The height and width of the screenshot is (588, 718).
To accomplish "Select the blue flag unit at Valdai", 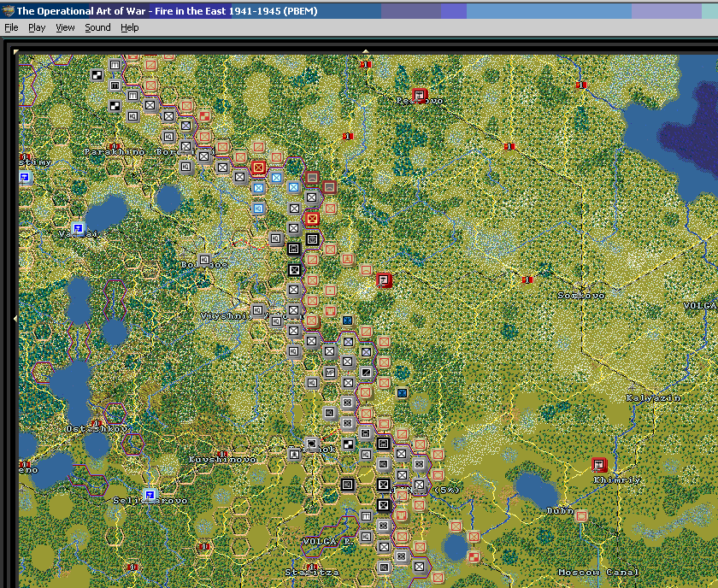I will [x=79, y=228].
